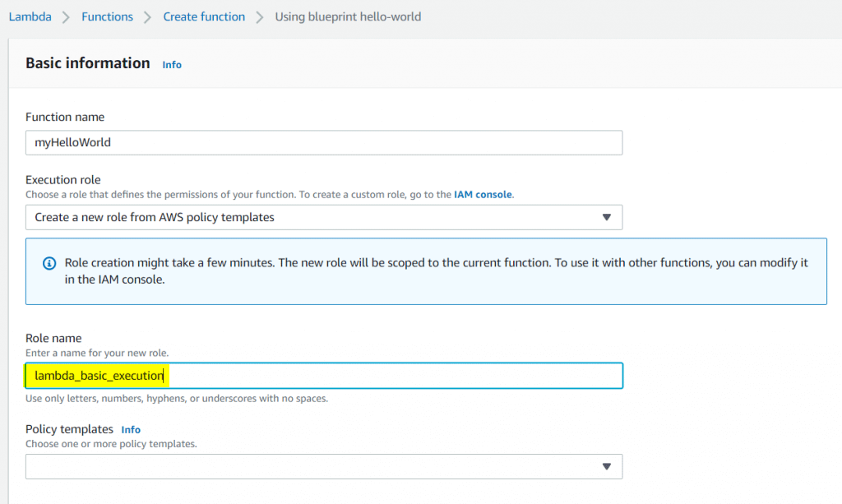
Task: Select the highlighted lambda_basic_execution text
Action: point(96,375)
